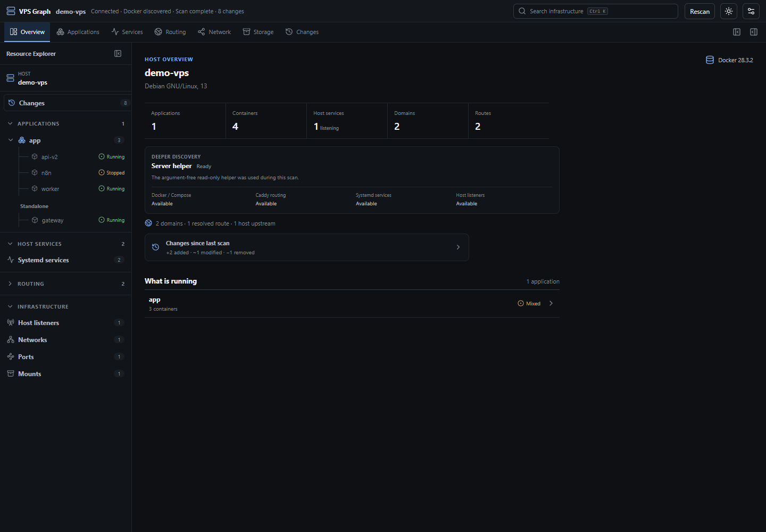Focus the Search infrastructure field

tap(596, 11)
